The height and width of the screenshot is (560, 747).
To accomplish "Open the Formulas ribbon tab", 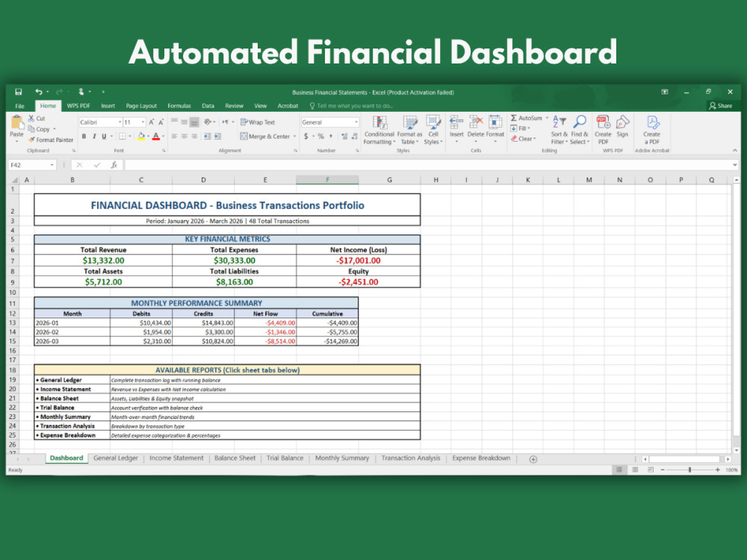I will click(179, 106).
